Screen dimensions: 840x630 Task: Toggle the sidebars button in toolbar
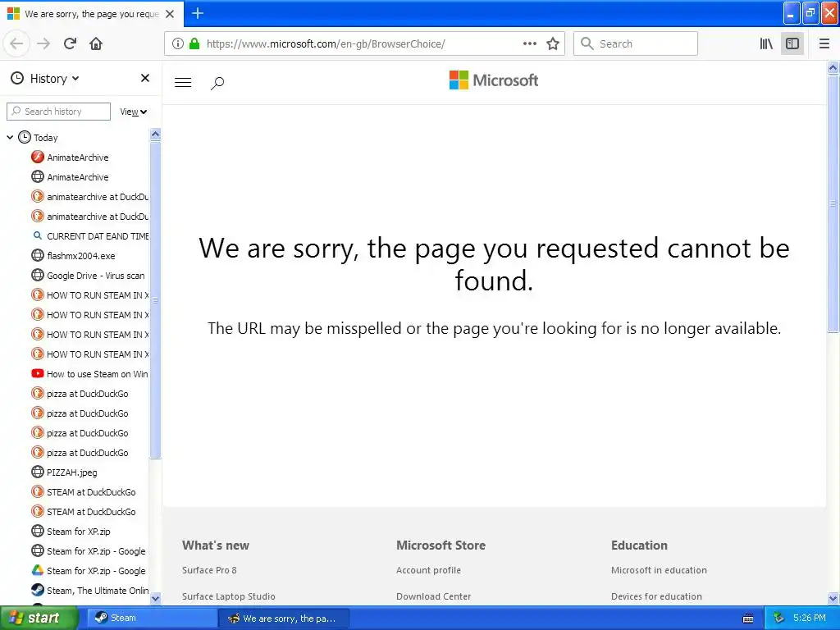(792, 44)
